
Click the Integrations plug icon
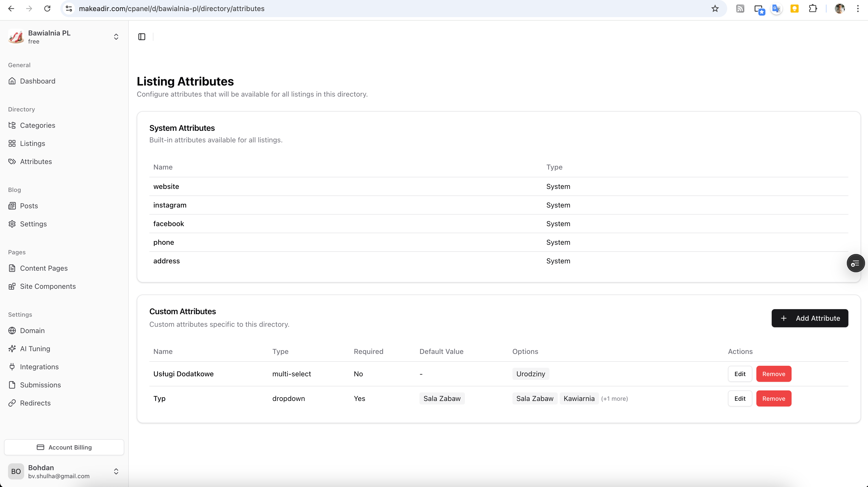(12, 367)
